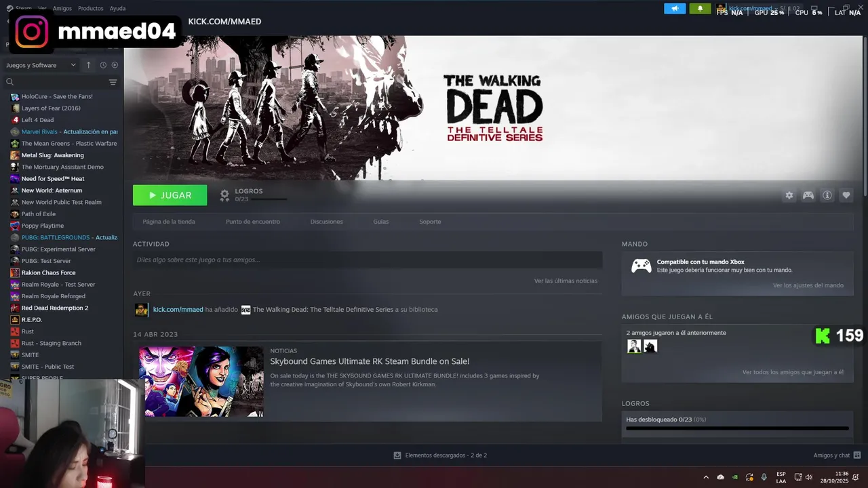
Task: Expand account dropdown next to kick.com/mmaed
Action: [776, 9]
